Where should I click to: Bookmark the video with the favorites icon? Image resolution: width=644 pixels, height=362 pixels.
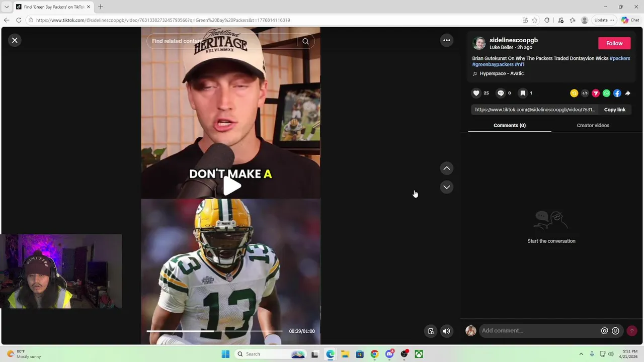tap(523, 93)
